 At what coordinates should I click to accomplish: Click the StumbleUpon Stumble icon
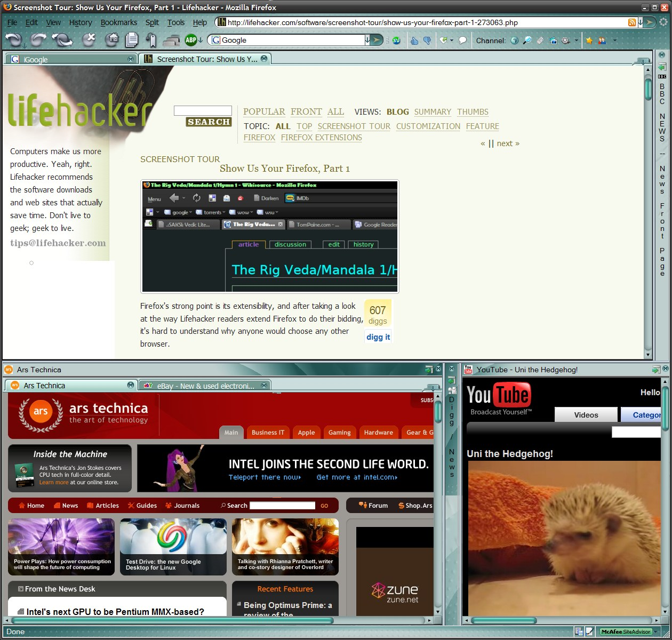tap(396, 40)
